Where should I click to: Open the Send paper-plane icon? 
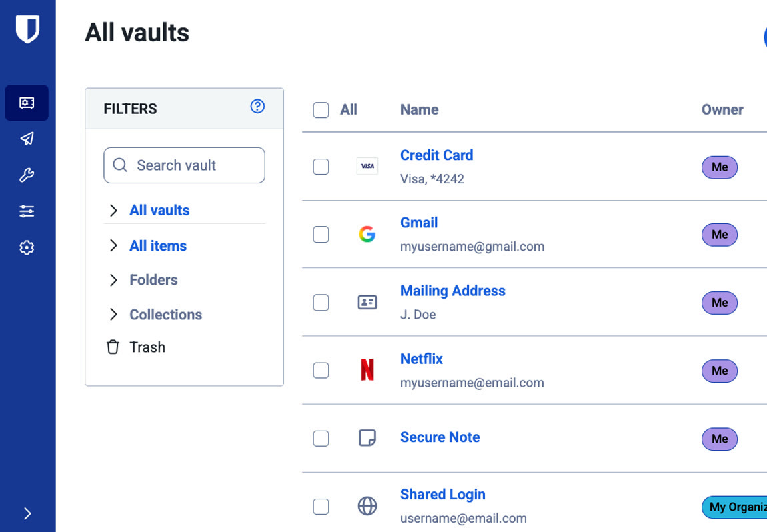27,139
